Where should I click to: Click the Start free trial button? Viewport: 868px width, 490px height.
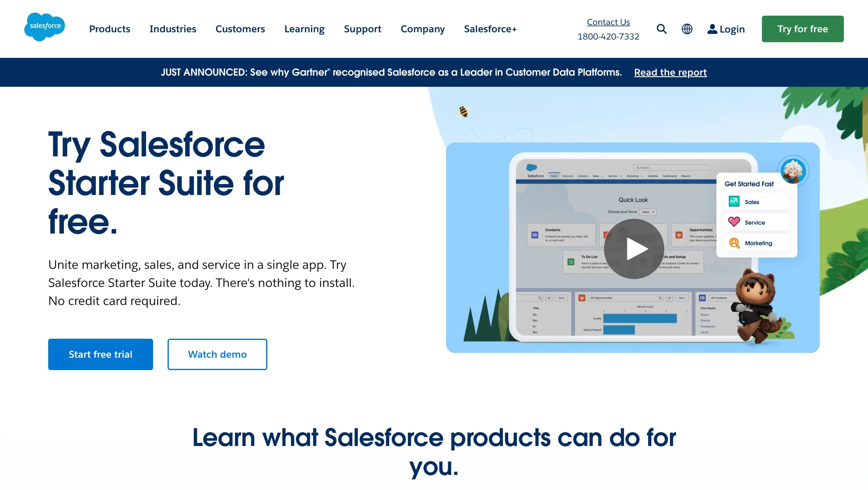coord(100,354)
